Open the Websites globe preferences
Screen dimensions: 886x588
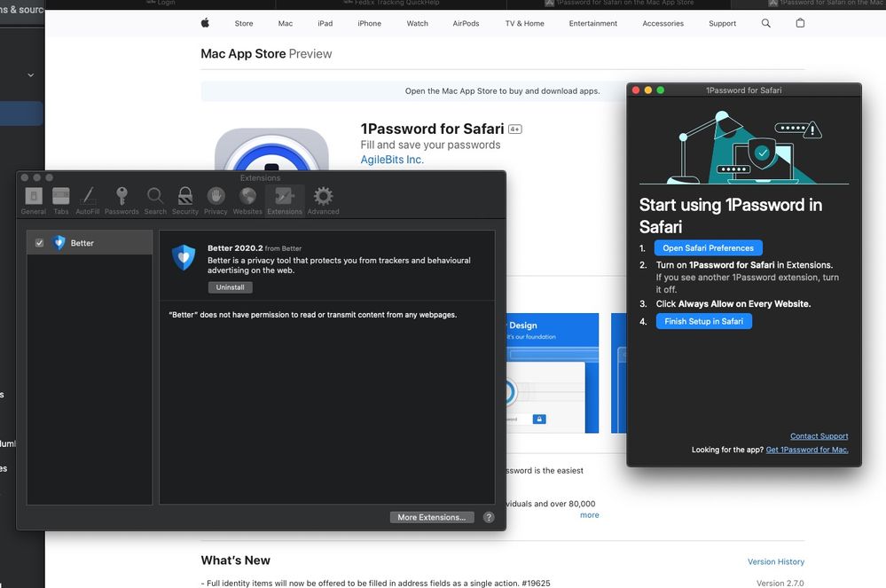(x=247, y=200)
